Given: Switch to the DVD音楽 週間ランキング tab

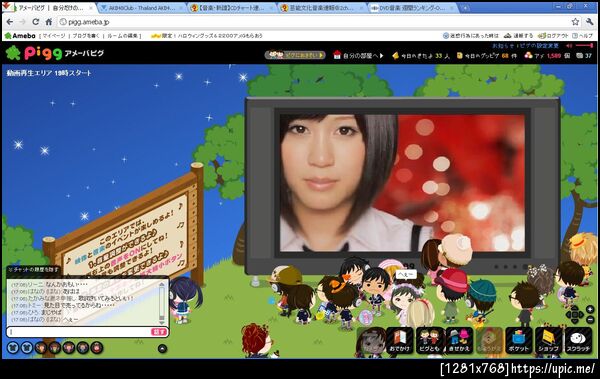Looking at the screenshot, I should coord(413,8).
